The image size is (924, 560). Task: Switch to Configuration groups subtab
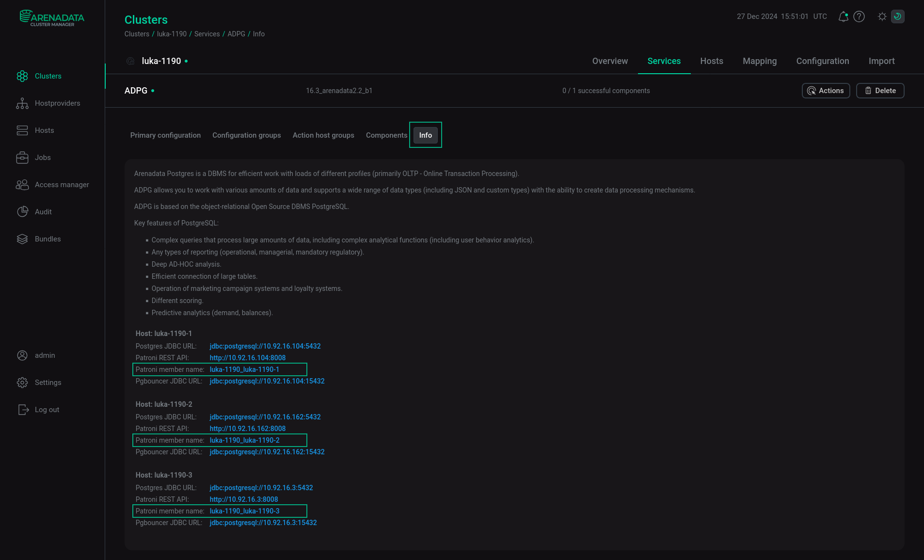click(247, 135)
